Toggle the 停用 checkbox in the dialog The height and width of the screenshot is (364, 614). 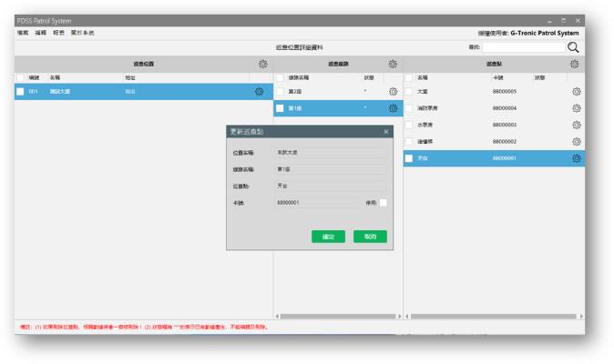click(384, 203)
